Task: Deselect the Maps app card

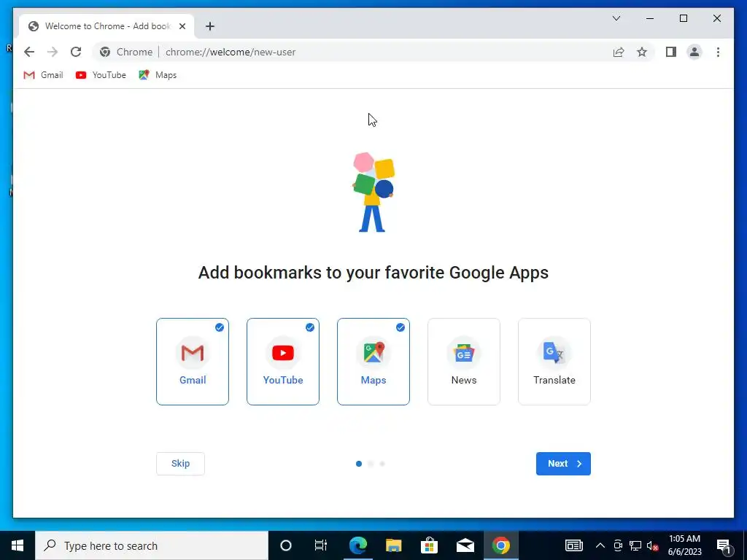Action: 373,362
